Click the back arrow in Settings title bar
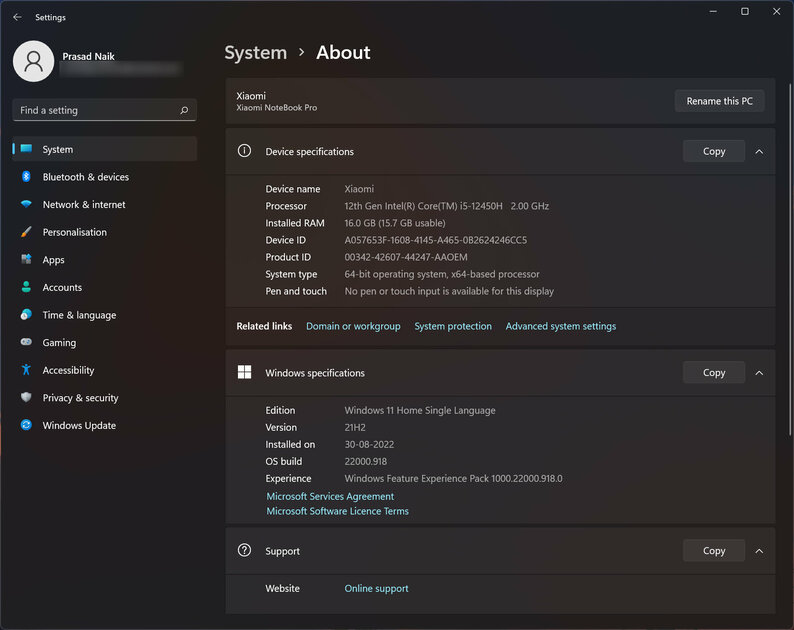Image resolution: width=794 pixels, height=630 pixels. tap(17, 17)
